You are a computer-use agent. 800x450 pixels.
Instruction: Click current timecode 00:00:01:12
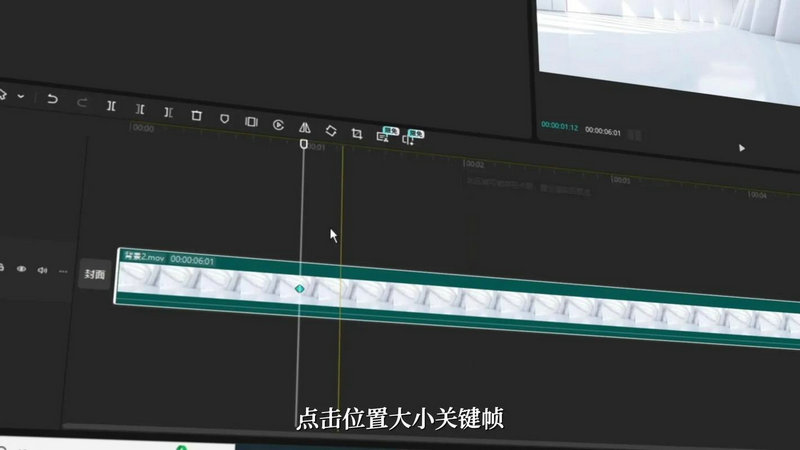point(560,126)
